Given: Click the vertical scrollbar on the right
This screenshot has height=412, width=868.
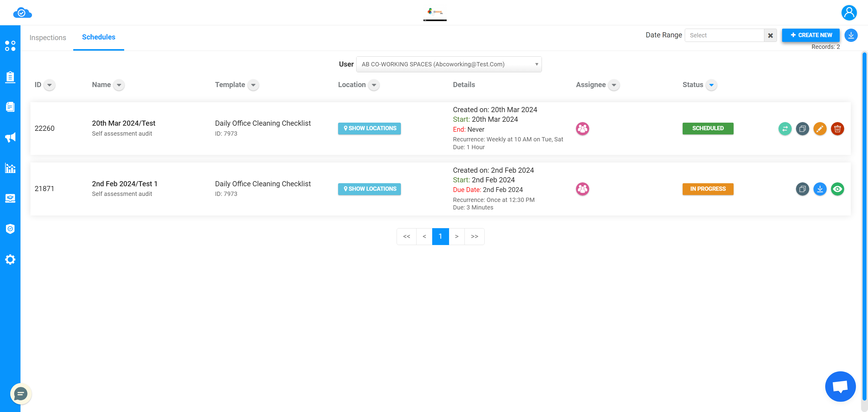Looking at the screenshot, I should [864, 226].
